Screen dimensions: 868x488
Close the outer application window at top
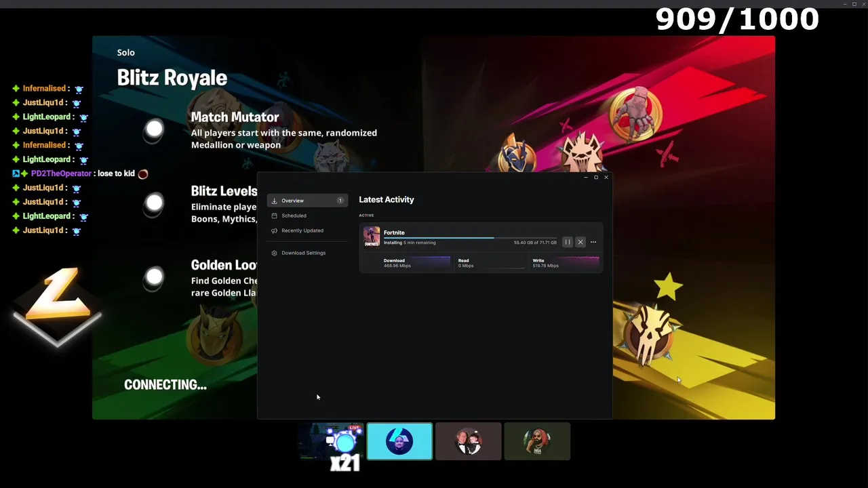(863, 4)
